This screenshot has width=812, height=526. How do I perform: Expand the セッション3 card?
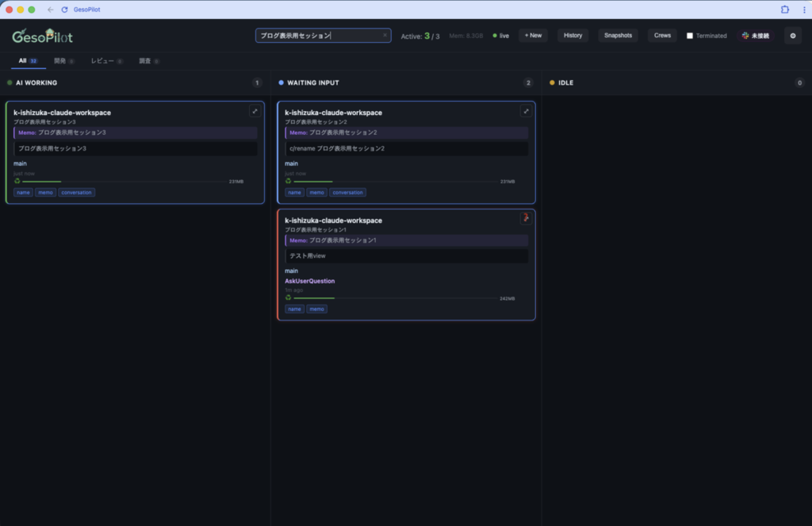click(255, 111)
